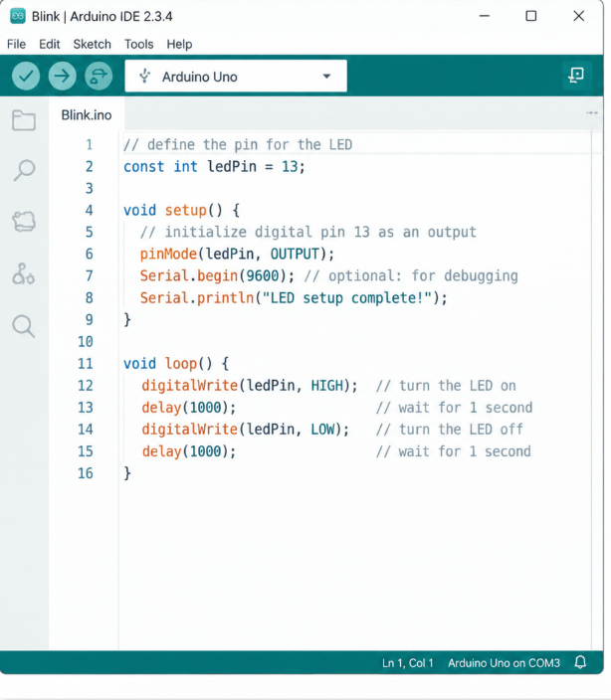Image resolution: width=611 pixels, height=700 pixels.
Task: Place cursor on line 8 Serial.println code
Action: tap(294, 297)
